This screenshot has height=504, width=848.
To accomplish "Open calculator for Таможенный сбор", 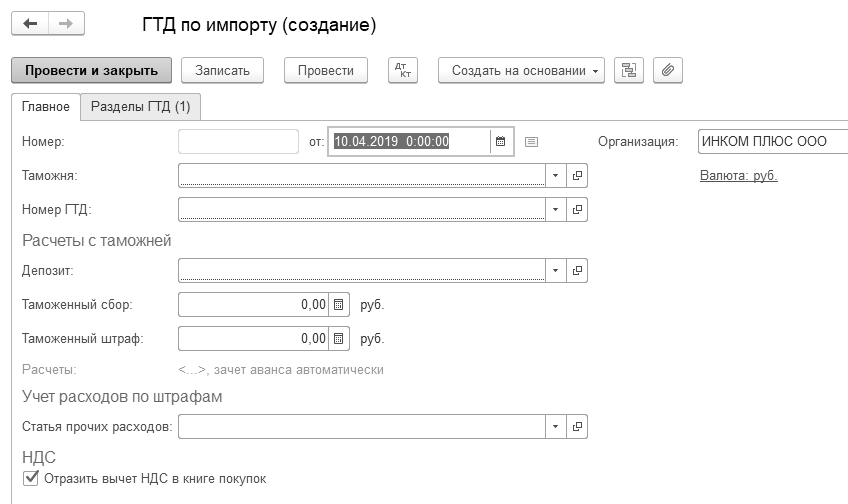I will tap(338, 305).
